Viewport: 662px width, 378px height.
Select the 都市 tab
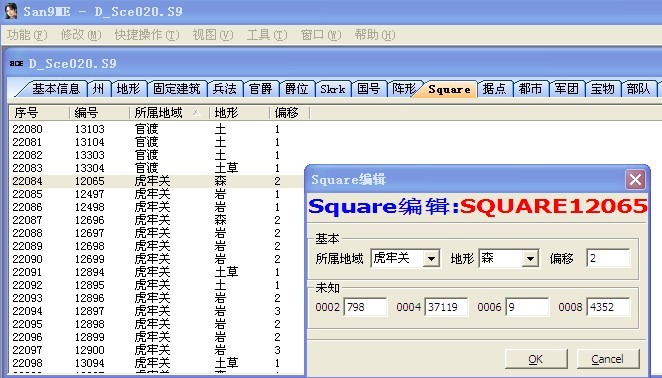530,89
